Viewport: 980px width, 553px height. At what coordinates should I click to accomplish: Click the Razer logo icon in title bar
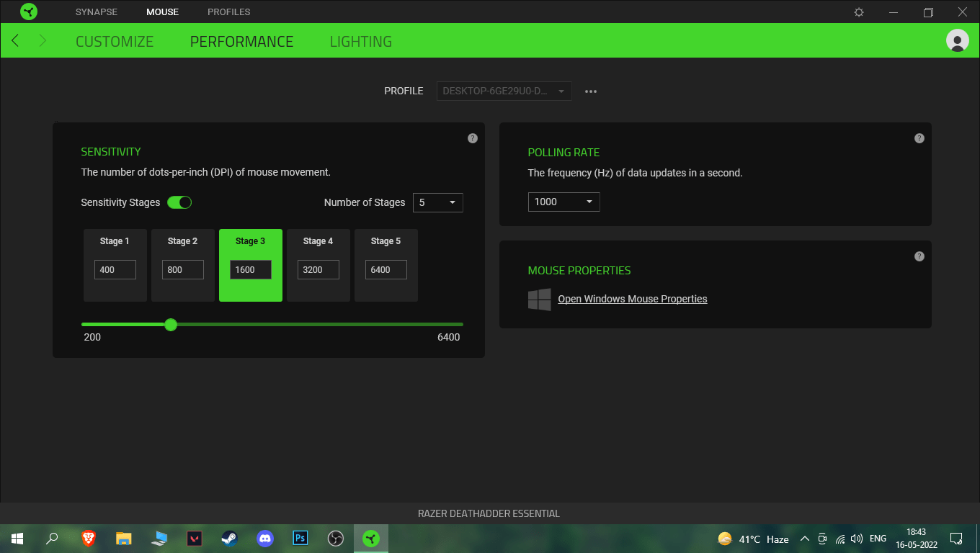(29, 12)
